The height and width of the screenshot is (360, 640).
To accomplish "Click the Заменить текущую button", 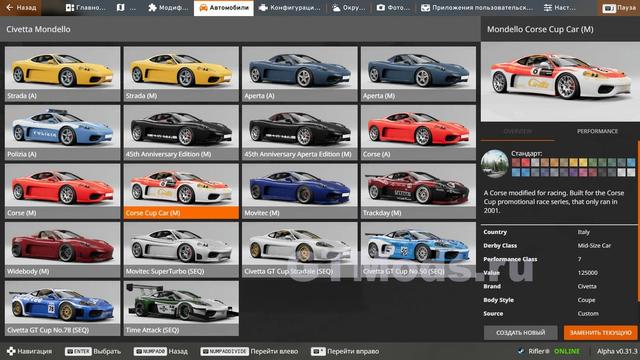I will click(600, 333).
